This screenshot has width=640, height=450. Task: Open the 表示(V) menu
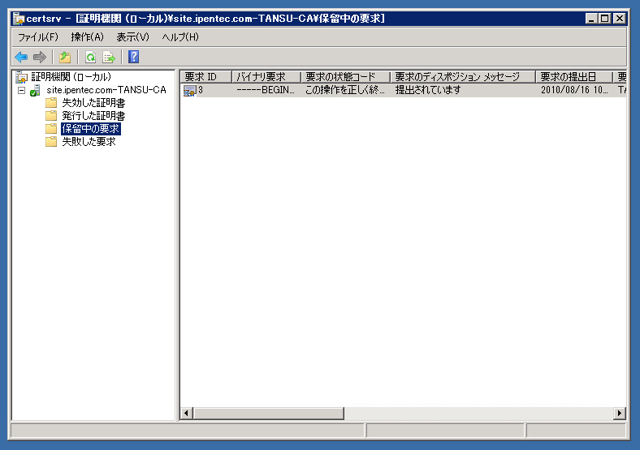tap(133, 37)
